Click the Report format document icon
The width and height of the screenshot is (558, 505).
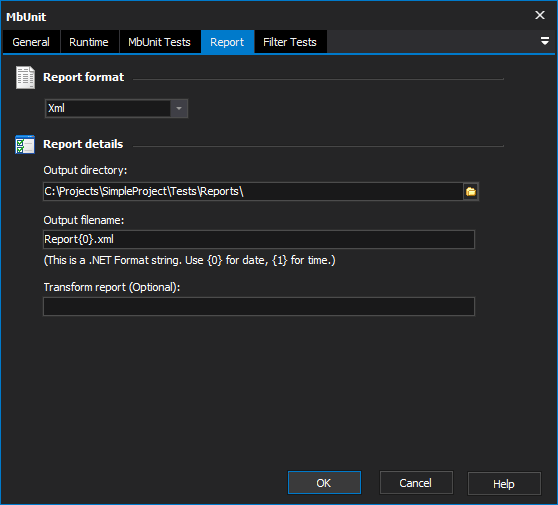(x=25, y=77)
